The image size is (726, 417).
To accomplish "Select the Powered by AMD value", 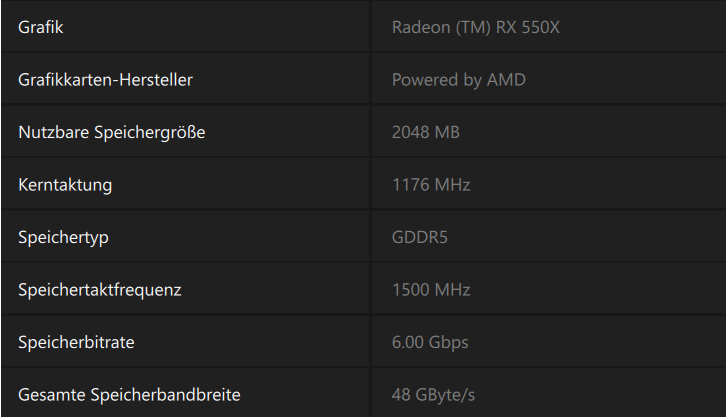I will point(458,80).
